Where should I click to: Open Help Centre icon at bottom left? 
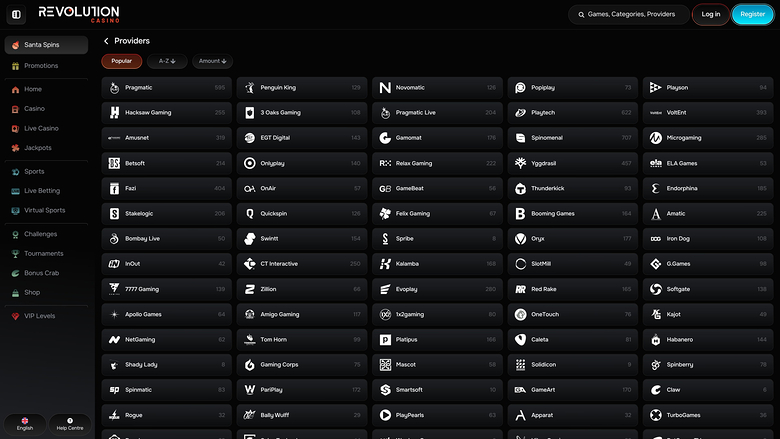click(69, 421)
